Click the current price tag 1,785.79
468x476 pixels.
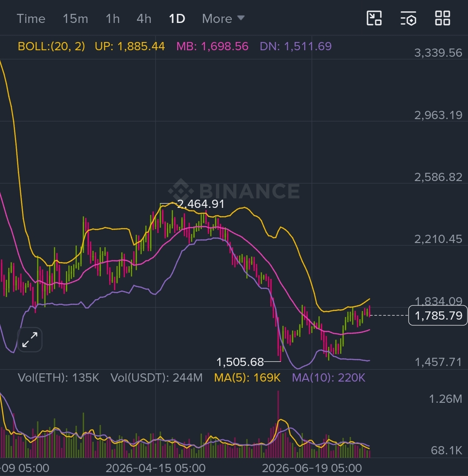438,316
